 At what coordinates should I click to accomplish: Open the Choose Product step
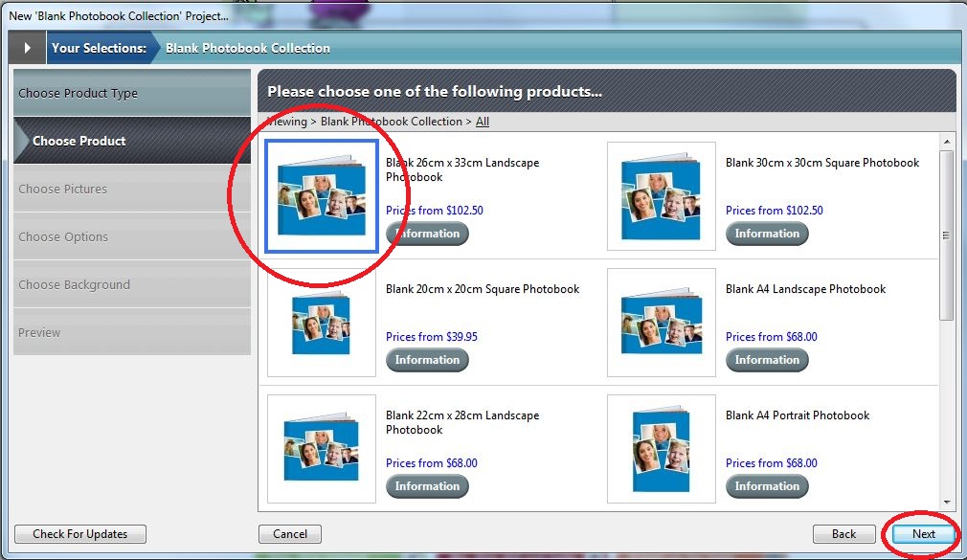[132, 141]
